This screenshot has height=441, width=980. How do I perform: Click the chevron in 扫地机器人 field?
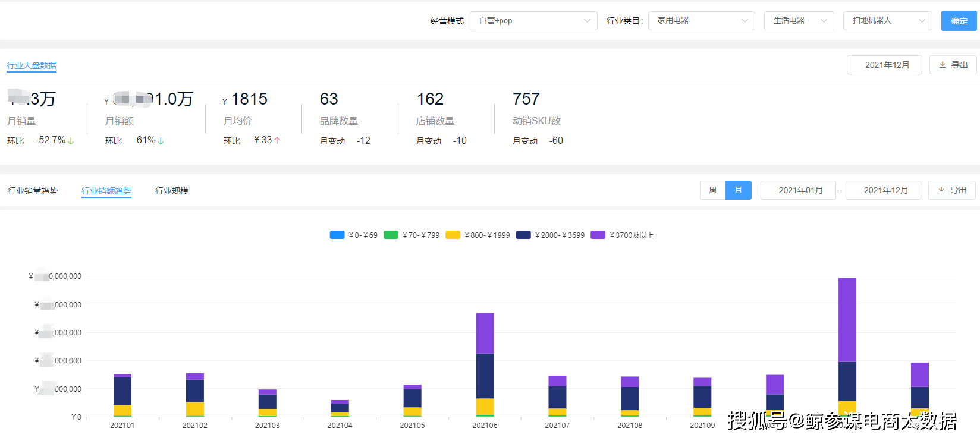pyautogui.click(x=922, y=21)
